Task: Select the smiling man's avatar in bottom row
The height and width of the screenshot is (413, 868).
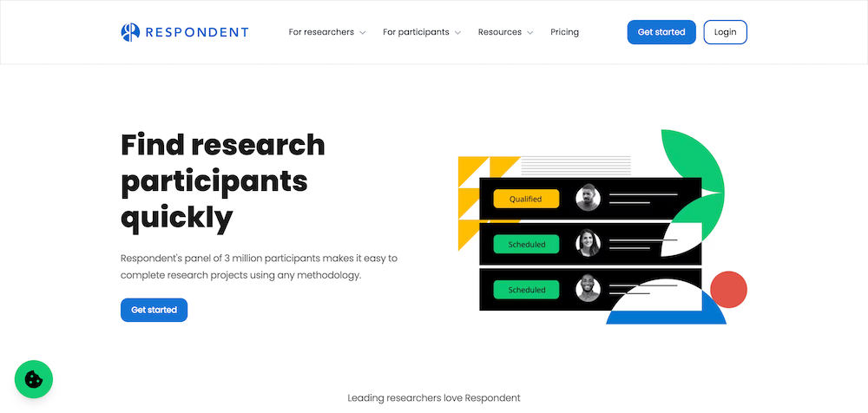Action: point(588,289)
